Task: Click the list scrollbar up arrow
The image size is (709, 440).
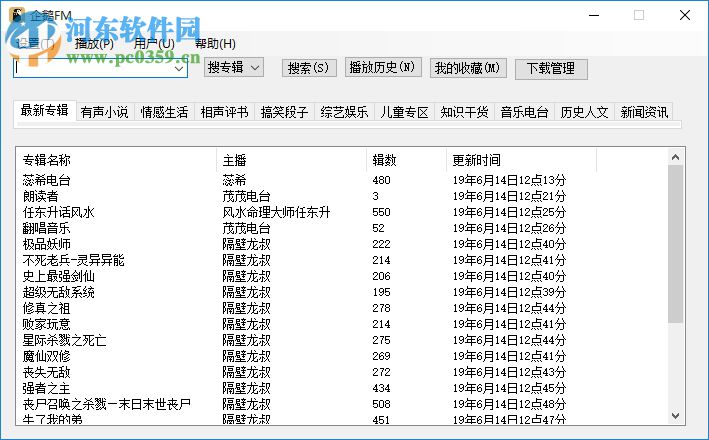Action: coord(676,157)
